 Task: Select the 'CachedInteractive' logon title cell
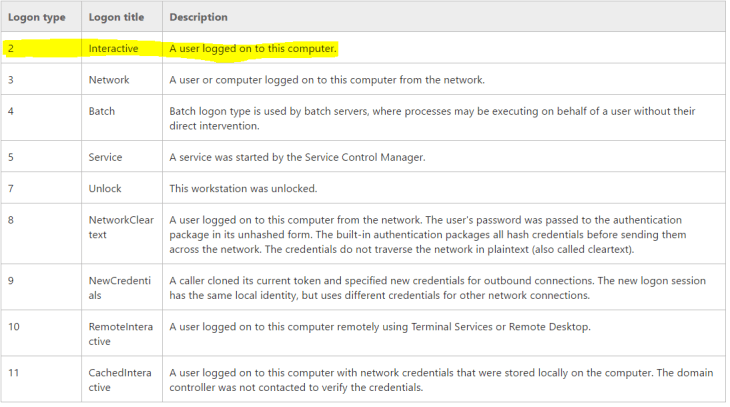point(119,379)
